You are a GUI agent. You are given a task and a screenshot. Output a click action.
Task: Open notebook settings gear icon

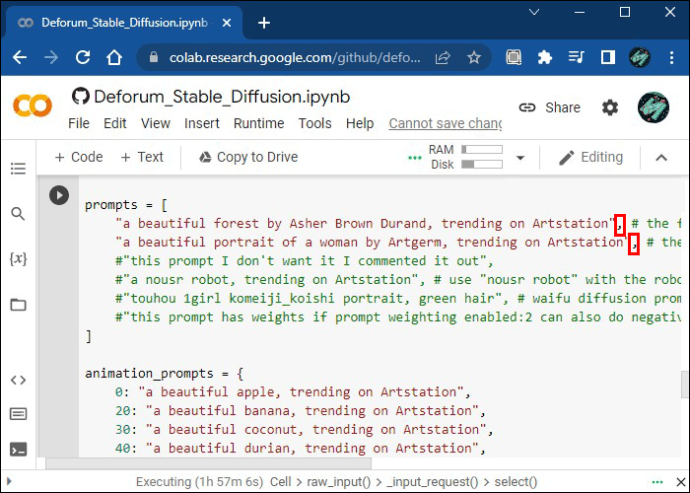[610, 107]
